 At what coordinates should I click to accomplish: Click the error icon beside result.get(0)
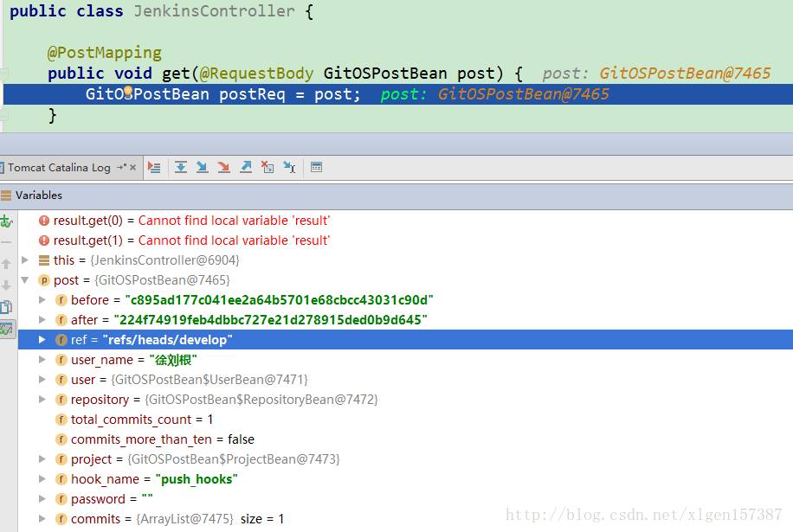click(44, 221)
